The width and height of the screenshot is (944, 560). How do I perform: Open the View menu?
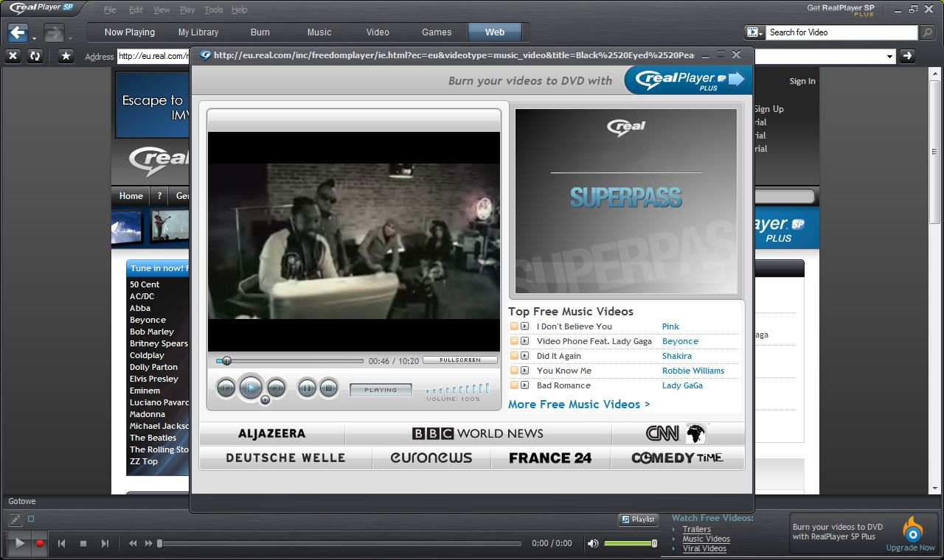(162, 10)
